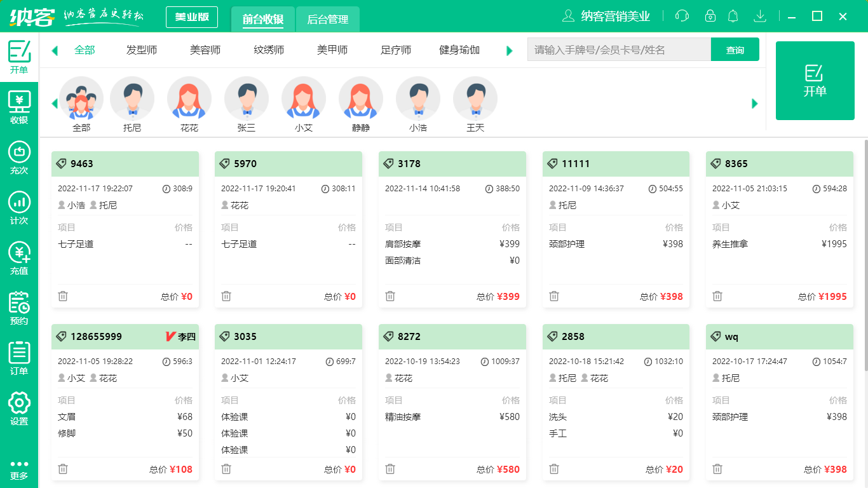
Task: Select the 充次 sidebar icon
Action: click(x=18, y=159)
